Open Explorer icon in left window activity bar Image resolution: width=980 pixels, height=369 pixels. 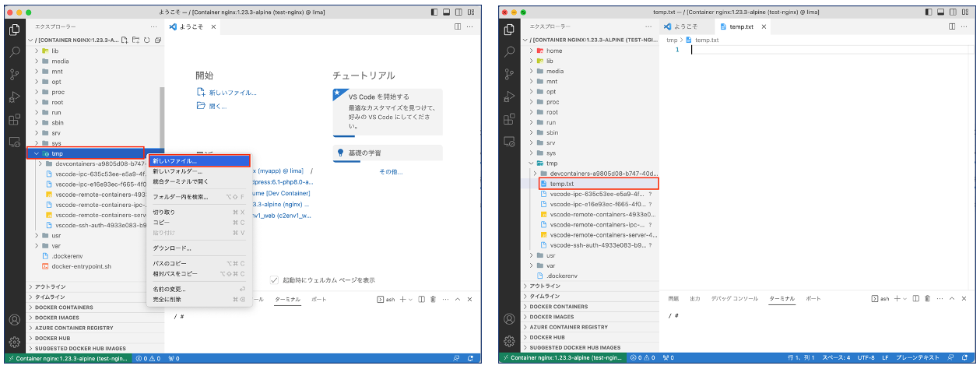(13, 30)
